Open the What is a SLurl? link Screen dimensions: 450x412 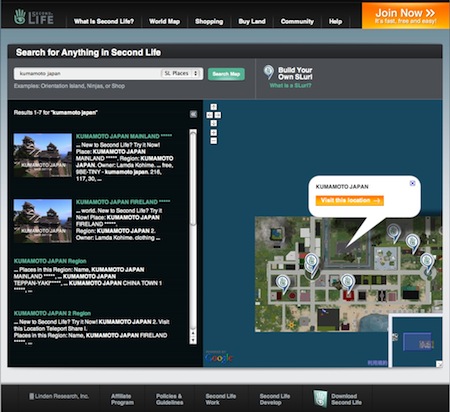tap(290, 85)
